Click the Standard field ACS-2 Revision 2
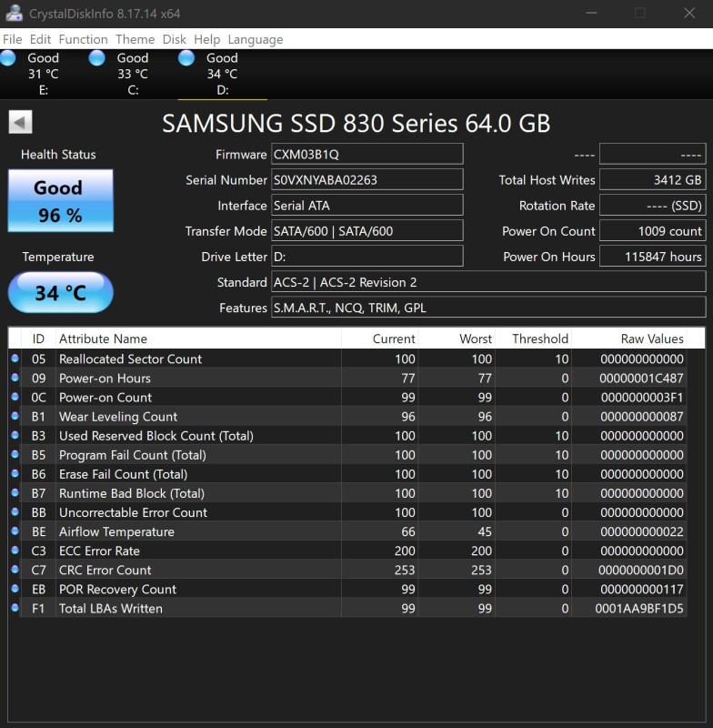Screen dimensions: 713x728 [488, 282]
